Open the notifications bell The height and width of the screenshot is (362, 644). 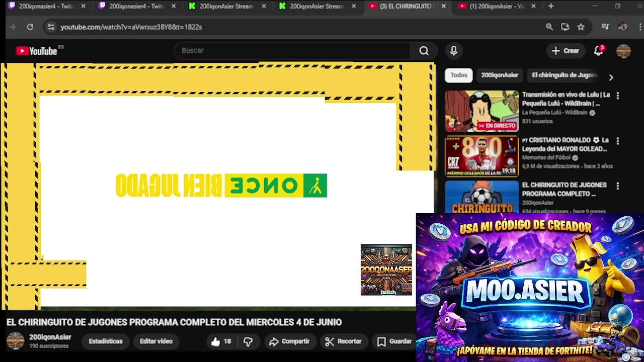coord(598,51)
